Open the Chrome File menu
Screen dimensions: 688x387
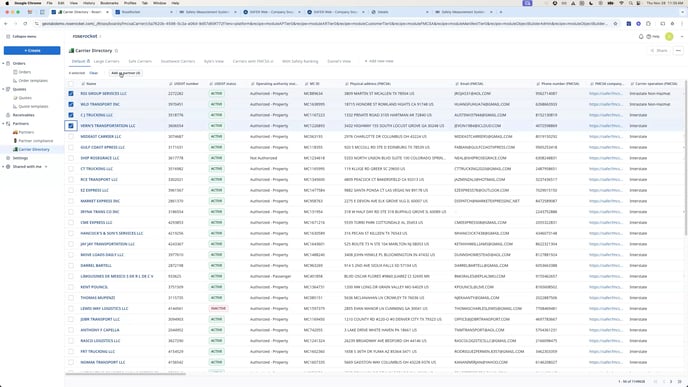(50, 3)
